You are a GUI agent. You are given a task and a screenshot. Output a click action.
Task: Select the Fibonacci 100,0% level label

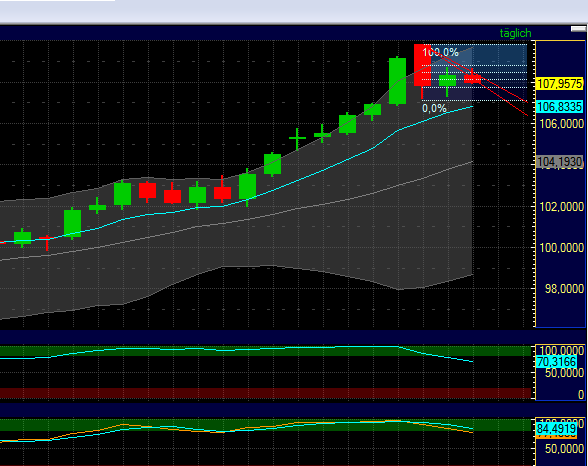440,52
